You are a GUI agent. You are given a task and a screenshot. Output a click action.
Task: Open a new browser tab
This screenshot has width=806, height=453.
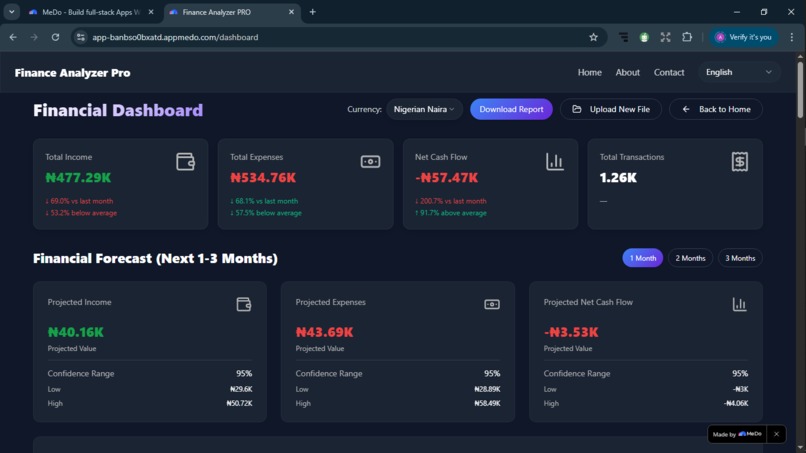point(313,12)
